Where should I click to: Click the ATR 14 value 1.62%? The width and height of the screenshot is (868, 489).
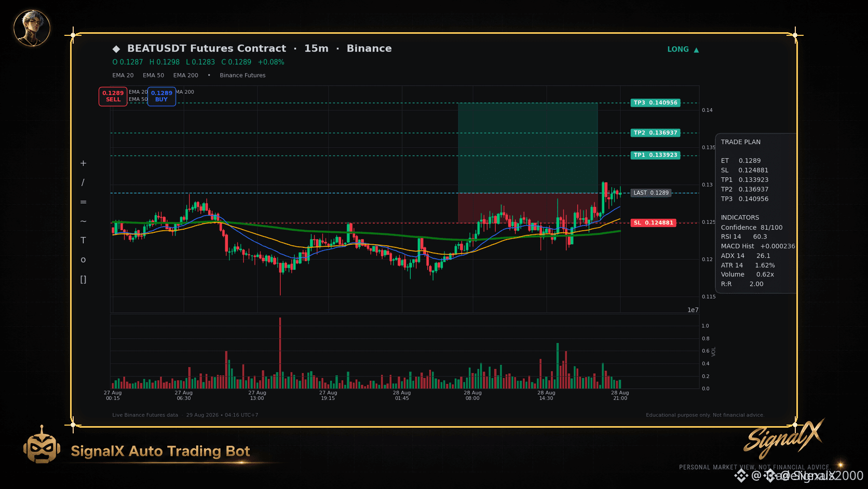[765, 266]
